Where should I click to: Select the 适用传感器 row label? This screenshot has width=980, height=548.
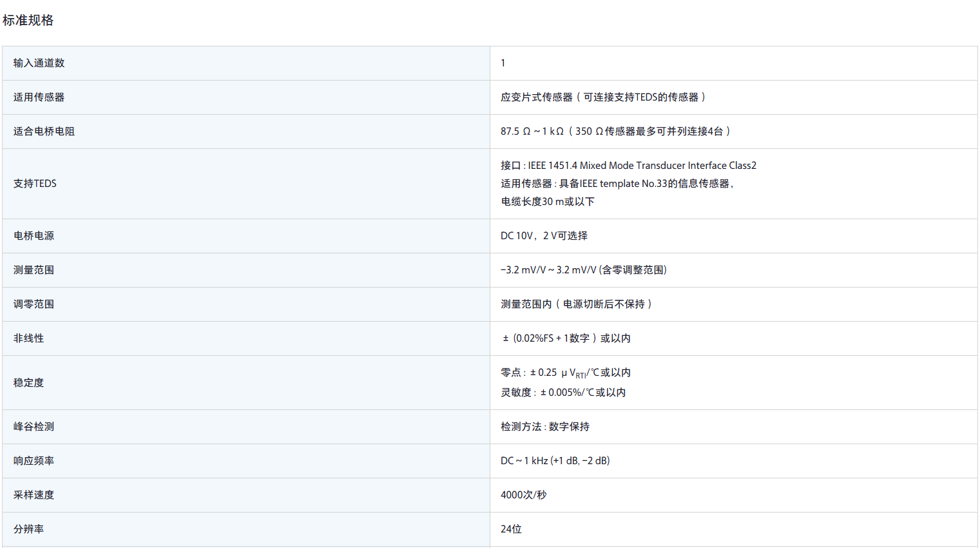[x=39, y=97]
